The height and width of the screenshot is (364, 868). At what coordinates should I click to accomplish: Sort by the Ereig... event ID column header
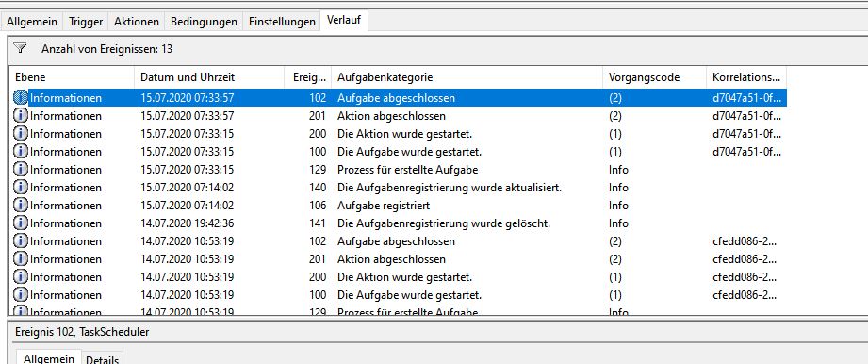coord(308,77)
